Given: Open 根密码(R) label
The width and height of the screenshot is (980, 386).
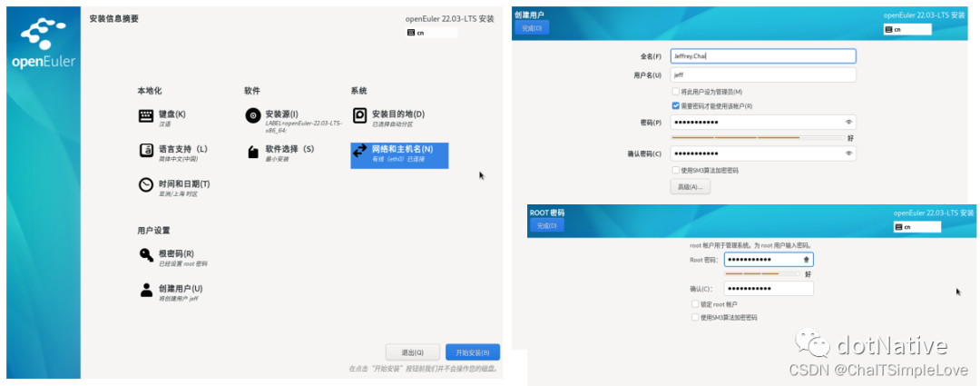Looking at the screenshot, I should coord(176,253).
